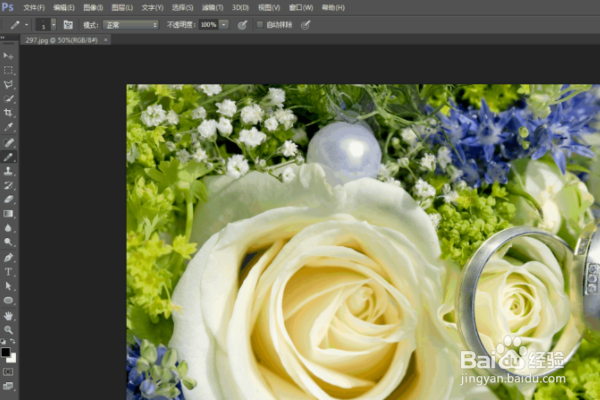Switch to the 297.jpg document tab
This screenshot has width=600, height=400.
click(x=62, y=40)
